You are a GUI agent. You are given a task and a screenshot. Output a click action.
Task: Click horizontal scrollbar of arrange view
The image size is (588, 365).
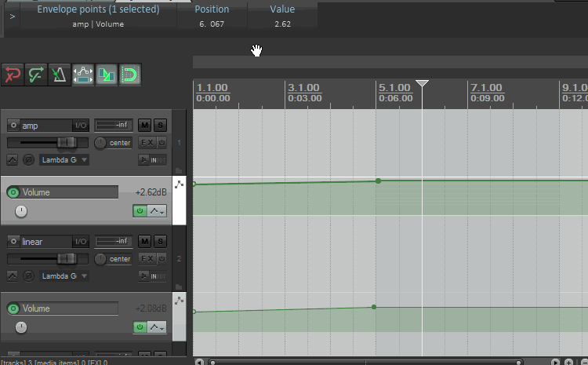pos(365,363)
